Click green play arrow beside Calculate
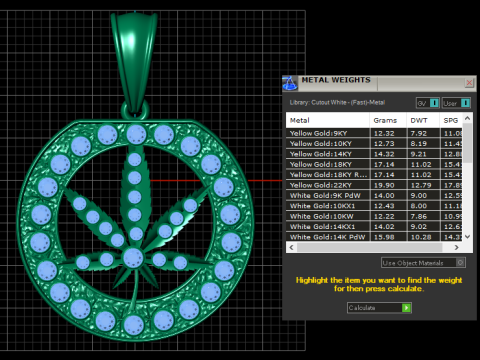Image resolution: width=480 pixels, height=360 pixels. pyautogui.click(x=406, y=308)
